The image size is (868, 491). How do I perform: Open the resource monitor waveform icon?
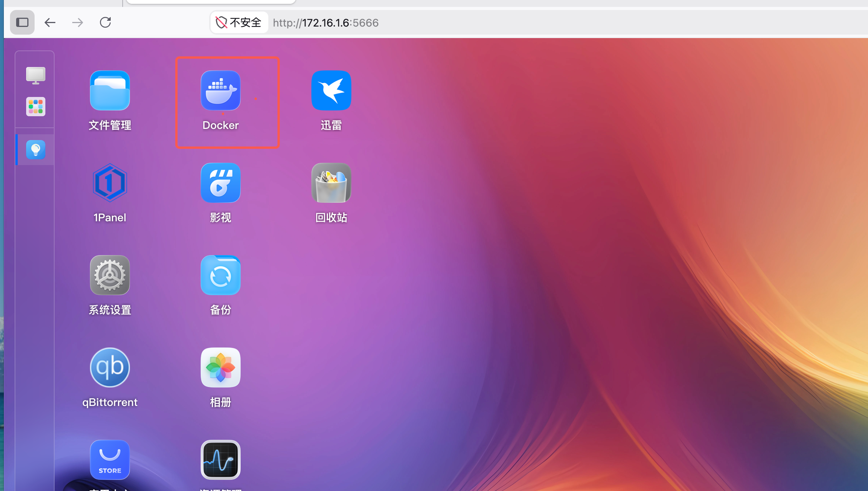point(221,460)
